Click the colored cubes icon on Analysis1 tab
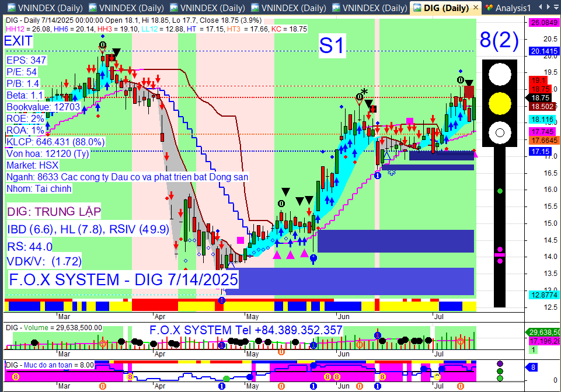The width and height of the screenshot is (561, 392). (x=489, y=8)
